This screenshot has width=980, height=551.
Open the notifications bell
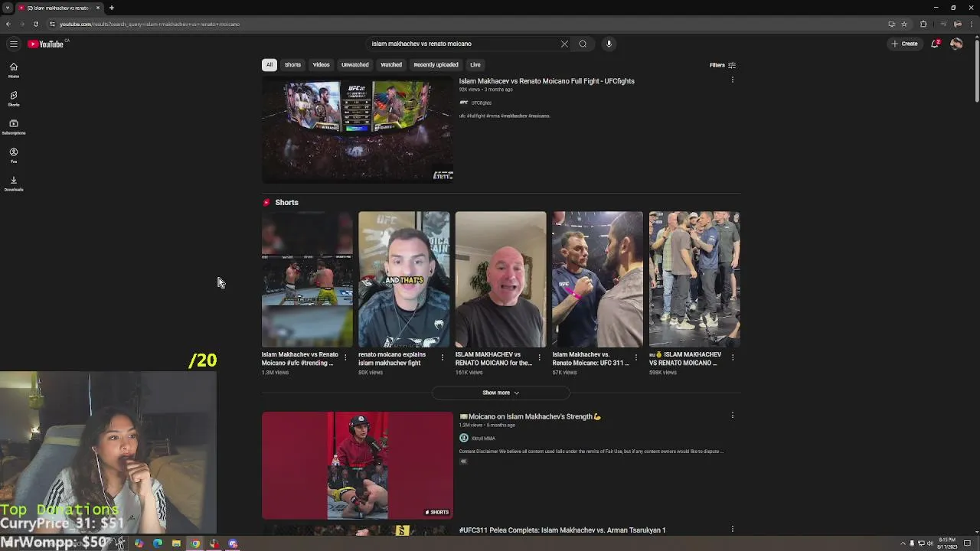[x=935, y=44]
